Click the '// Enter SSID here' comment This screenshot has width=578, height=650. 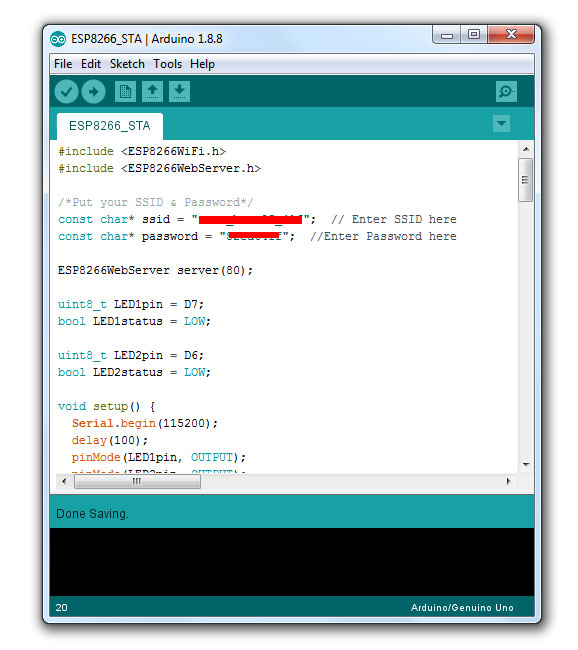pos(394,220)
